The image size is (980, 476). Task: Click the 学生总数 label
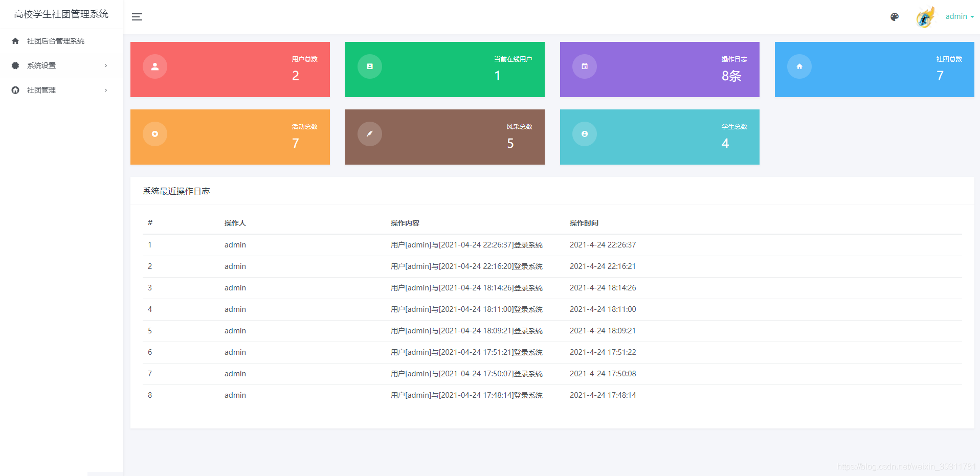click(734, 127)
